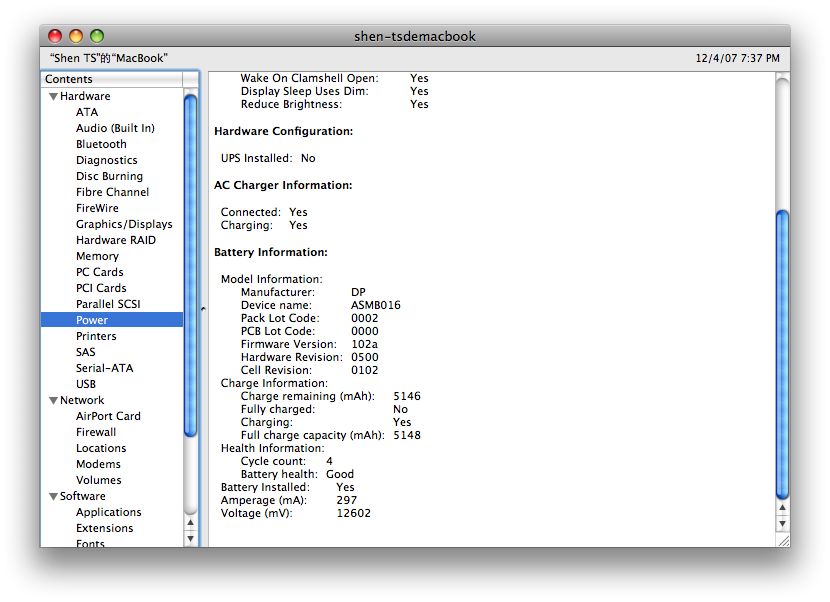Click sidebar scroll up arrow

(191, 523)
